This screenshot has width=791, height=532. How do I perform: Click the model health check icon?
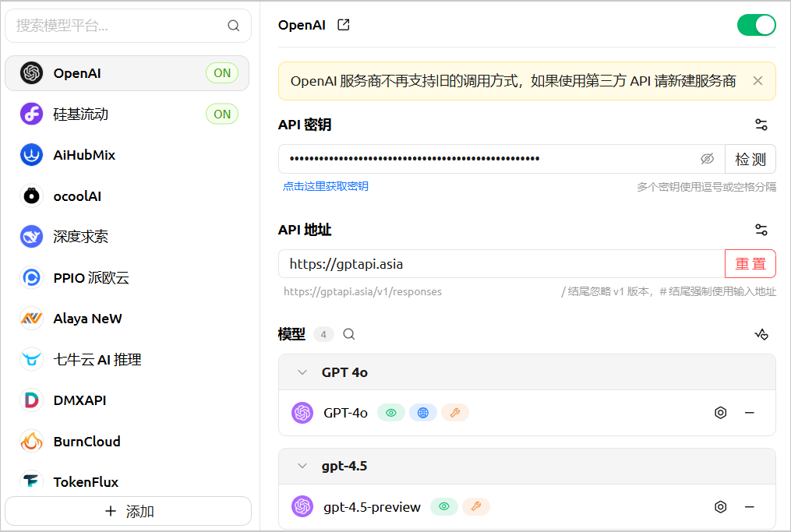point(761,334)
